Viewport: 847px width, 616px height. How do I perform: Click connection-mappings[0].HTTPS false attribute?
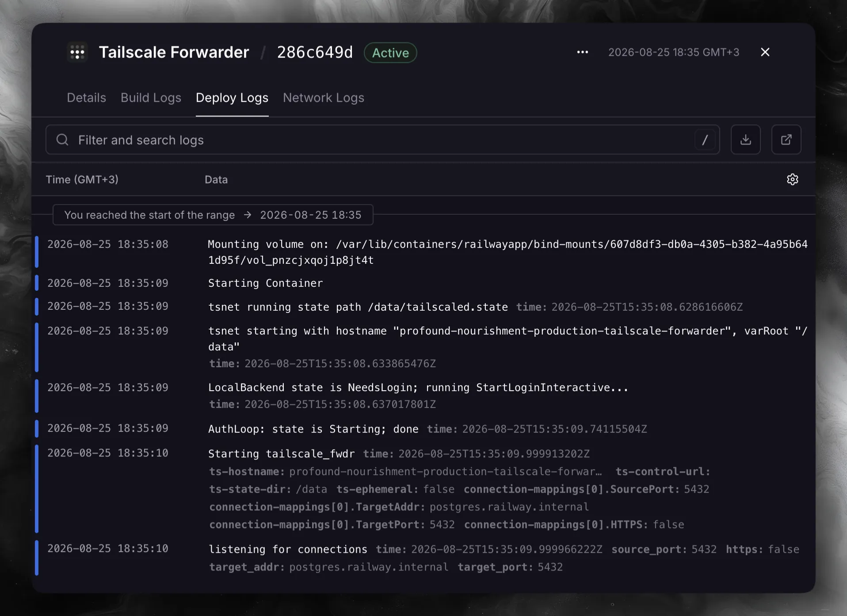tap(574, 525)
